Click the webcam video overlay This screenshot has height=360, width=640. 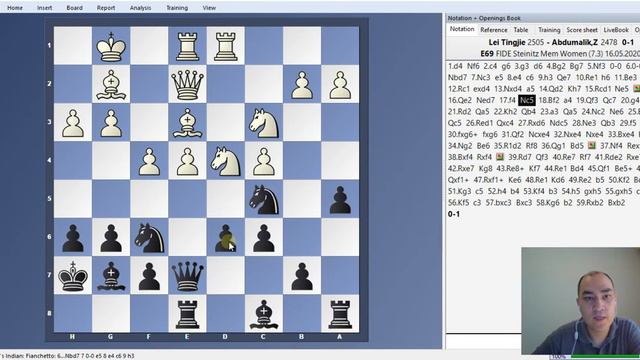pyautogui.click(x=580, y=301)
